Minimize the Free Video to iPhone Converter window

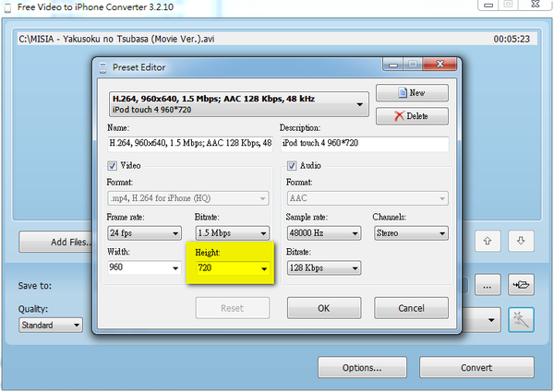point(488,5)
